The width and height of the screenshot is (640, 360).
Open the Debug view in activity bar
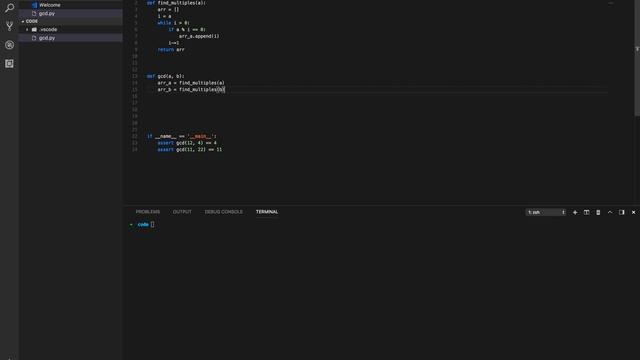click(9, 45)
